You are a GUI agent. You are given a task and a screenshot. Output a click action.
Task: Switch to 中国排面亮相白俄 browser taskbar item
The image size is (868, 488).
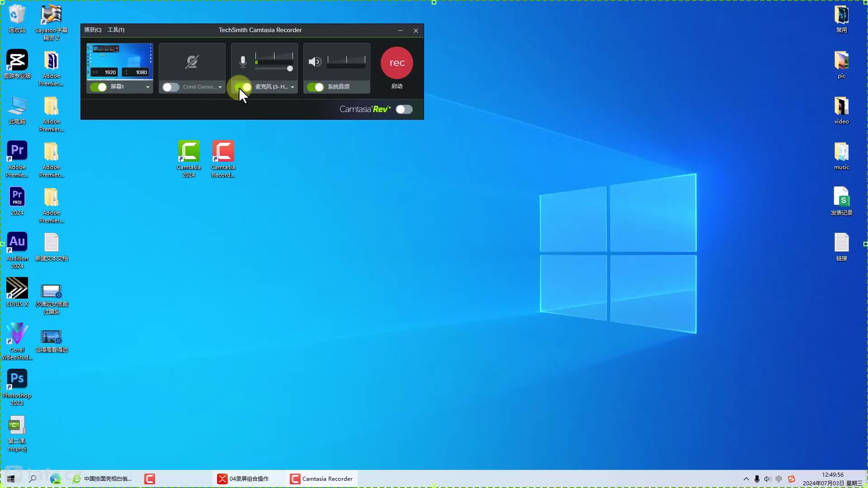click(x=103, y=479)
